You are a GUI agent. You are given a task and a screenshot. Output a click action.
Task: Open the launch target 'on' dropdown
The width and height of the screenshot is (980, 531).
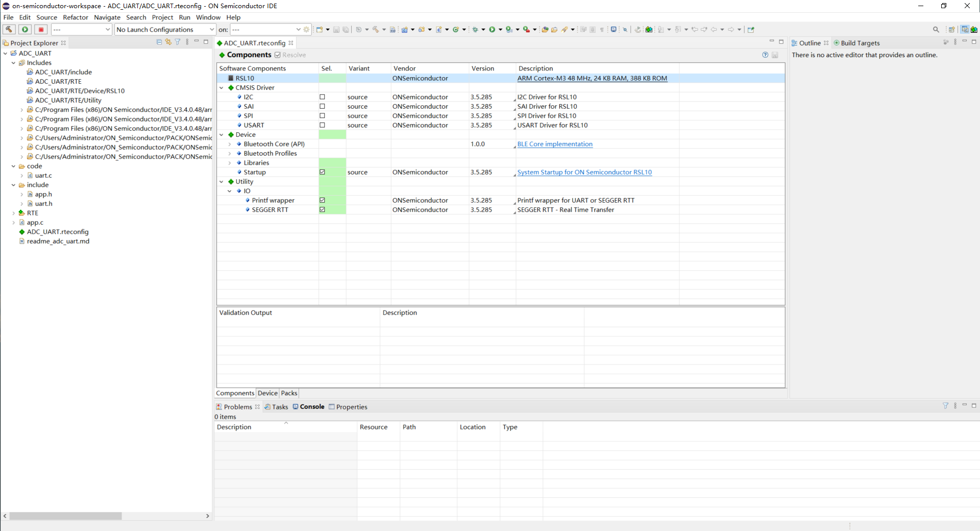[266, 30]
